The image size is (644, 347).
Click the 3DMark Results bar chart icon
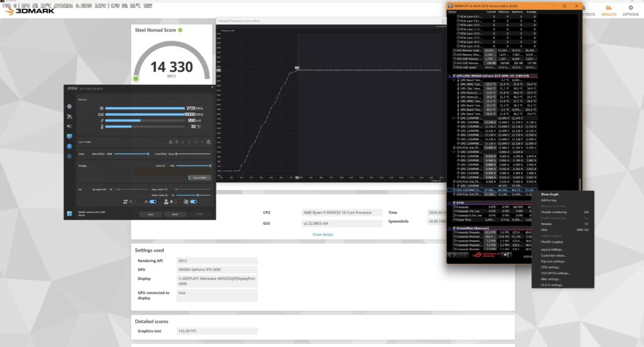609,8
